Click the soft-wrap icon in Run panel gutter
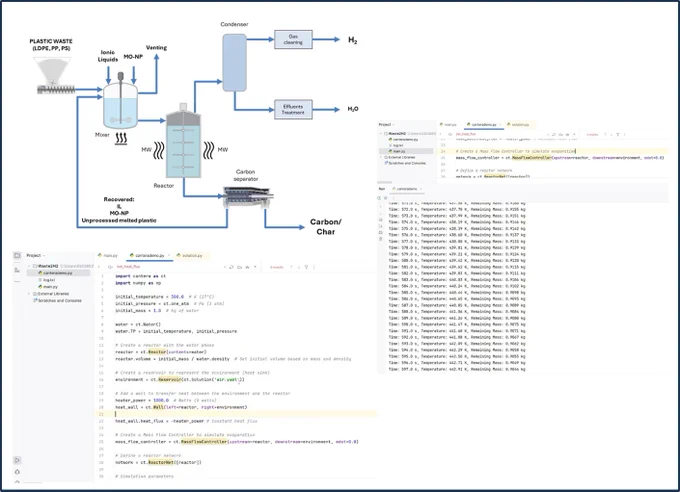Screen dimensions: 680x492 [381, 220]
